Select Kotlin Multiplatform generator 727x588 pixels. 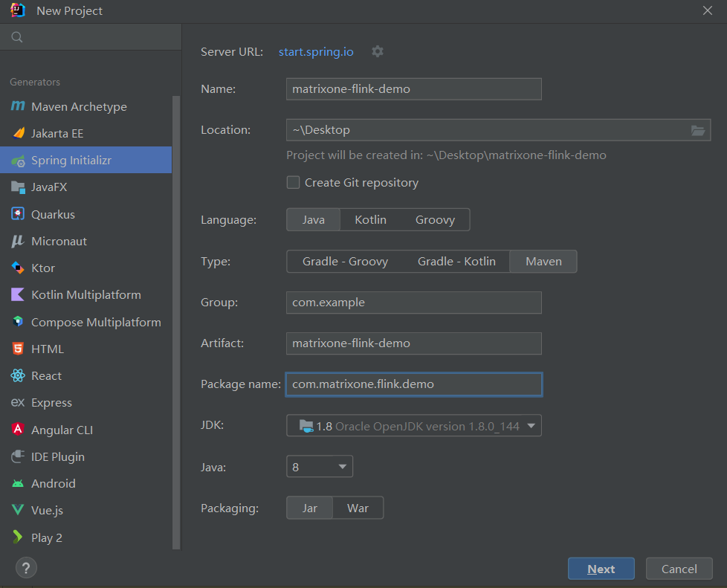pos(85,295)
